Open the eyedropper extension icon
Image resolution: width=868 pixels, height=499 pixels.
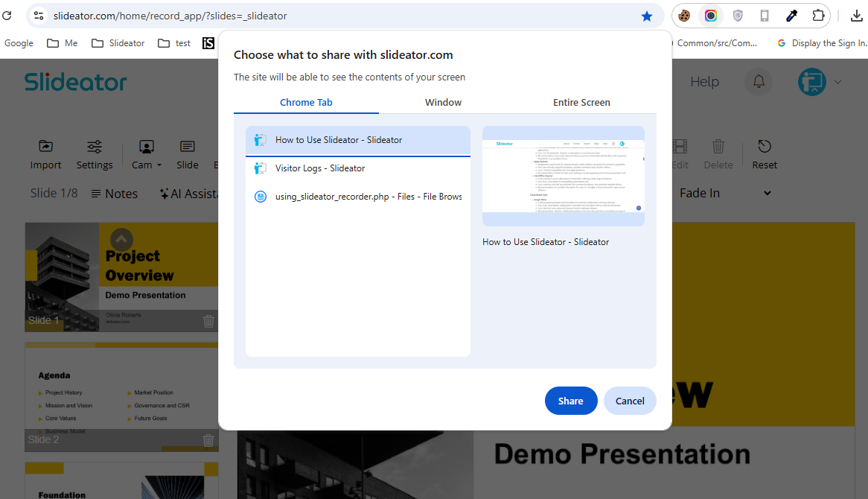tap(791, 16)
